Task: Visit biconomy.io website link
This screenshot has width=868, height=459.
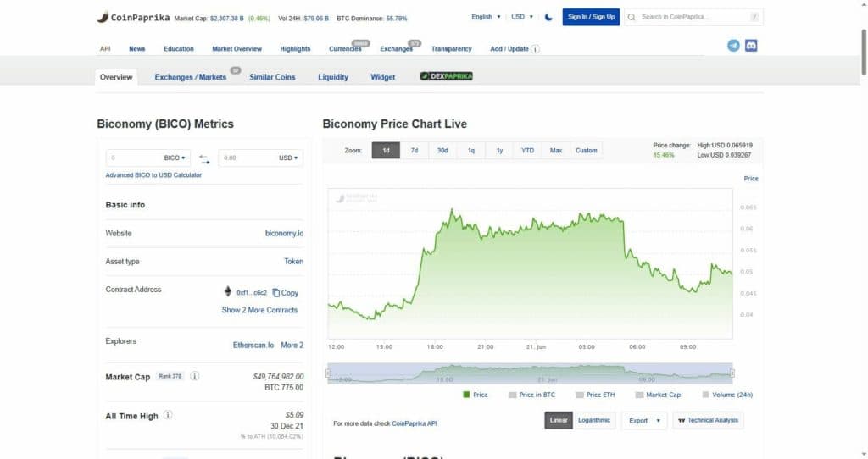Action: (x=285, y=234)
